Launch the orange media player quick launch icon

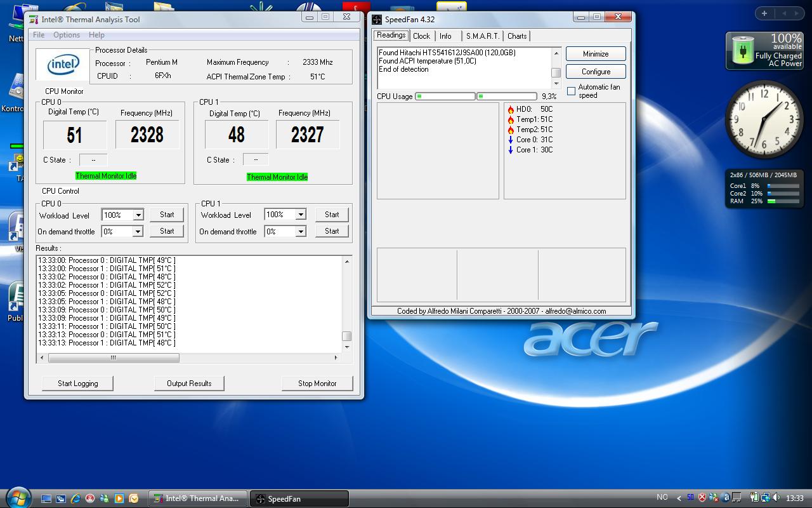(119, 498)
